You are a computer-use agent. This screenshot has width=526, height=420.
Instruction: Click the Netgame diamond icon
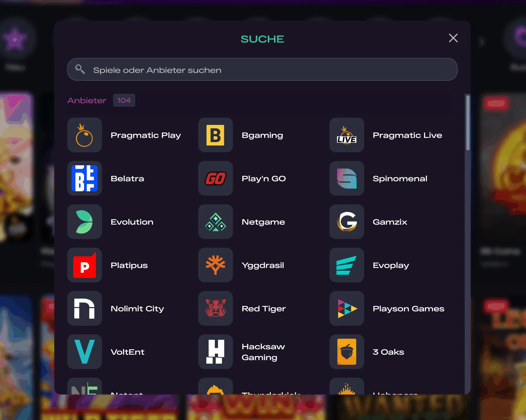(x=215, y=222)
